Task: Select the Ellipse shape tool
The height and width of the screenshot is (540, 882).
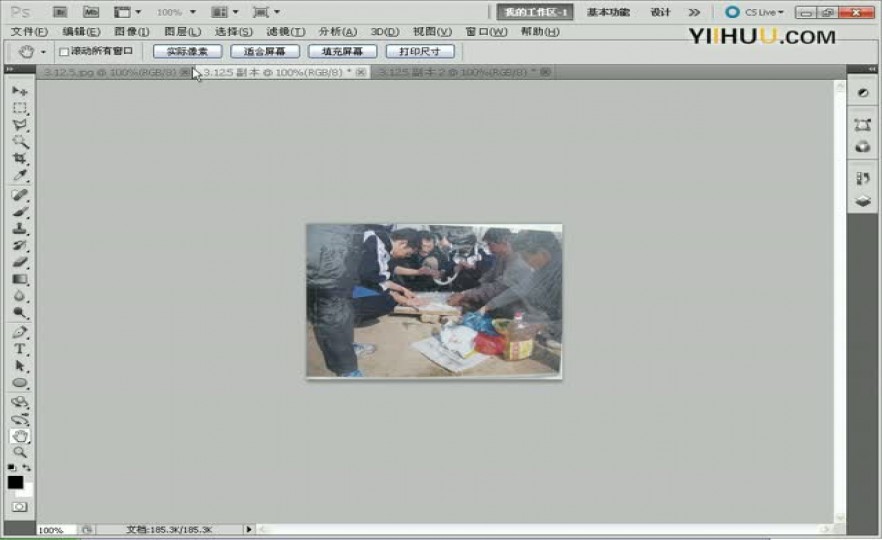Action: [x=20, y=383]
